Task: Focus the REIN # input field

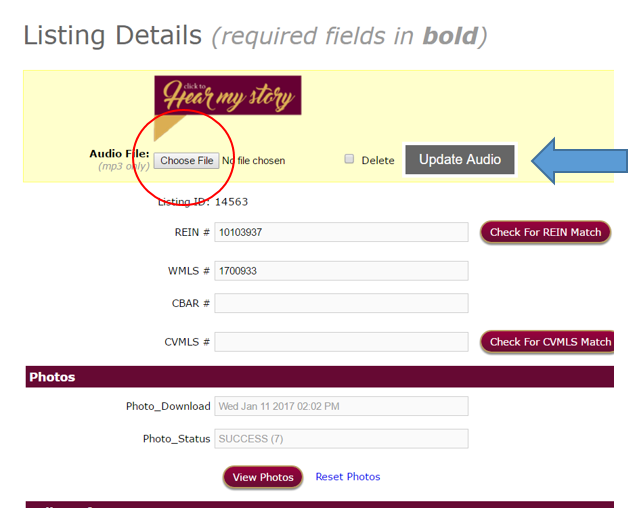Action: coord(341,232)
